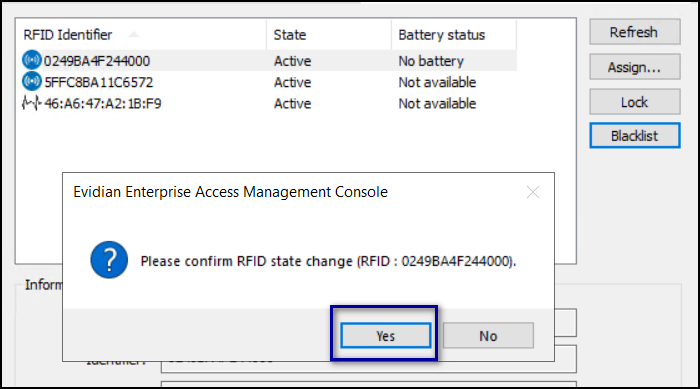Decline the state change with No
Image resolution: width=700 pixels, height=389 pixels.
tap(488, 335)
